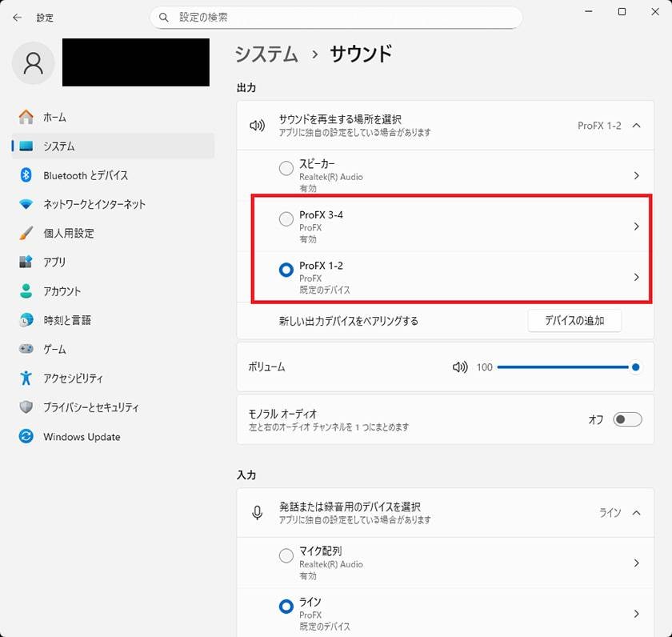Open ProFX 3-4 properties chevron
Screen dimensions: 672x637
click(x=637, y=226)
